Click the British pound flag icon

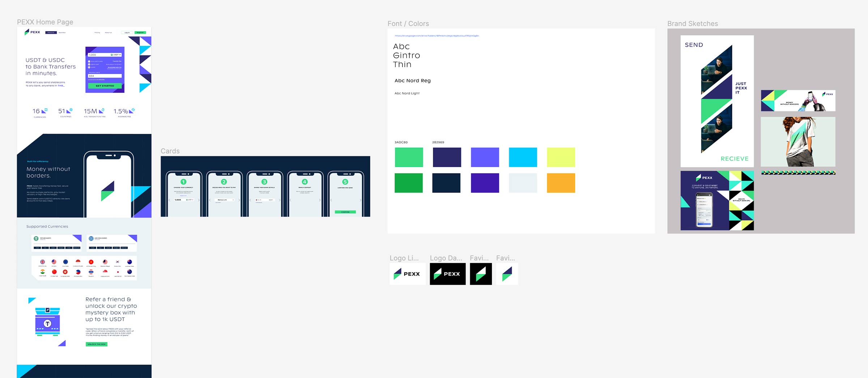(43, 262)
